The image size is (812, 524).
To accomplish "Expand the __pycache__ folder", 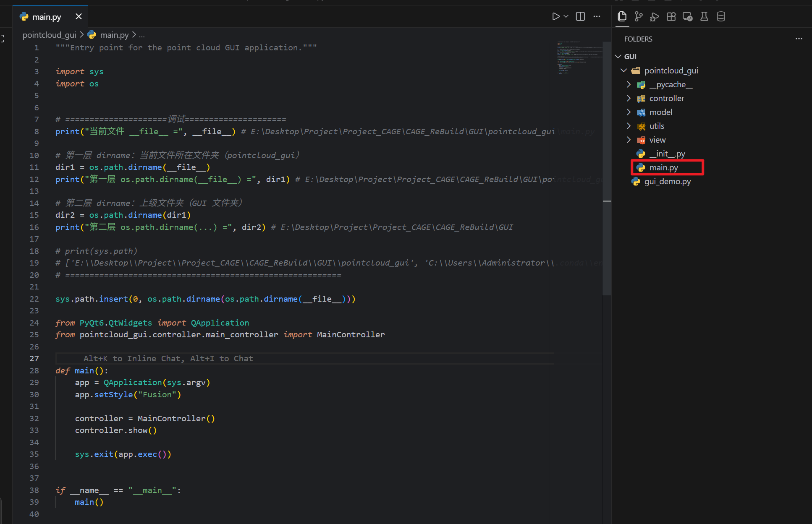I will (629, 84).
